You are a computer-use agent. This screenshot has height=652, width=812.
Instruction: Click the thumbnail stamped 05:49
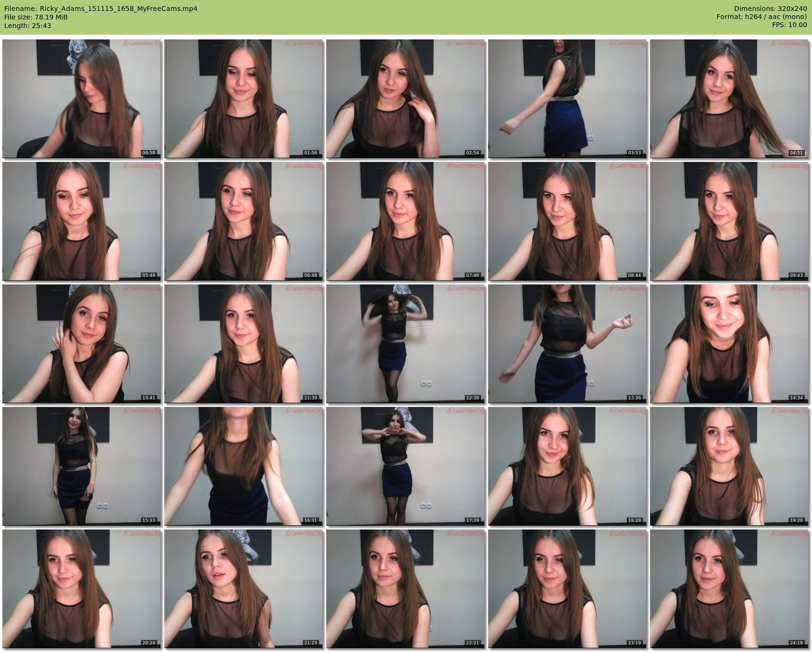point(82,221)
